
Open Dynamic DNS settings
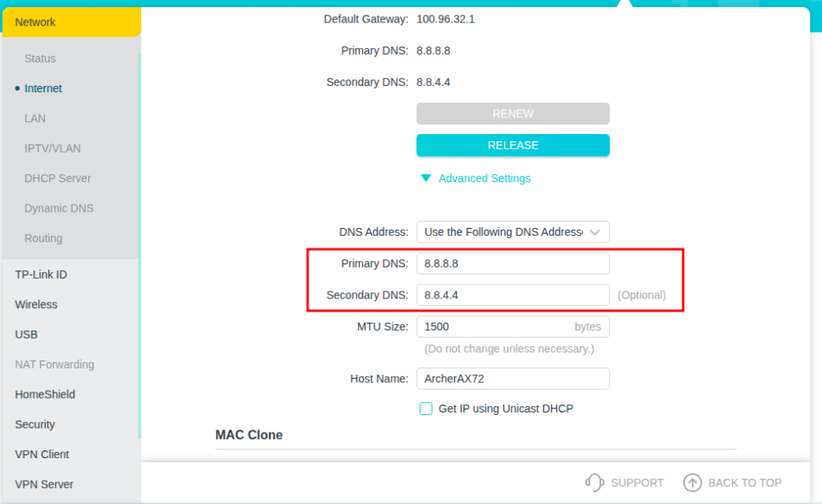[x=59, y=209]
